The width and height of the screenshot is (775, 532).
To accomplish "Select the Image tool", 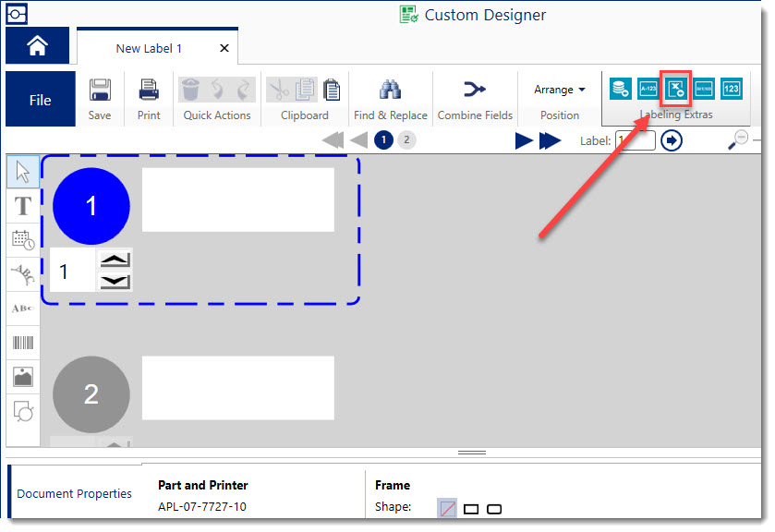I will (22, 376).
